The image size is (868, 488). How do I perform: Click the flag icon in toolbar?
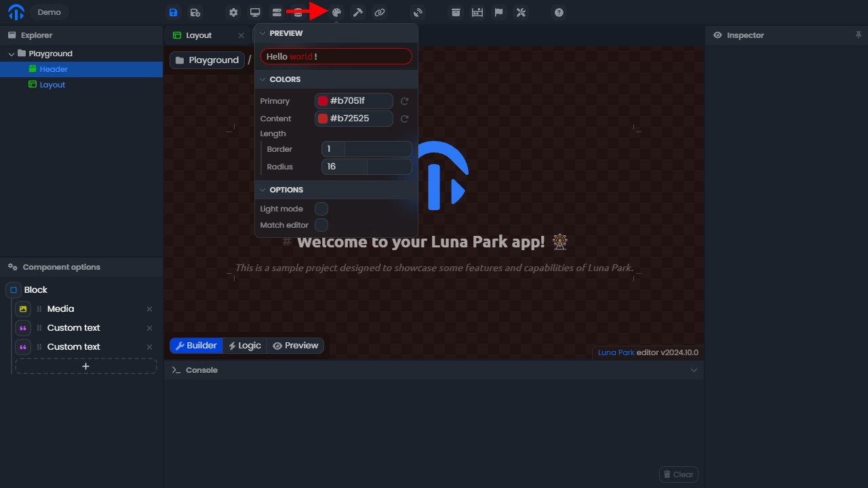(498, 12)
